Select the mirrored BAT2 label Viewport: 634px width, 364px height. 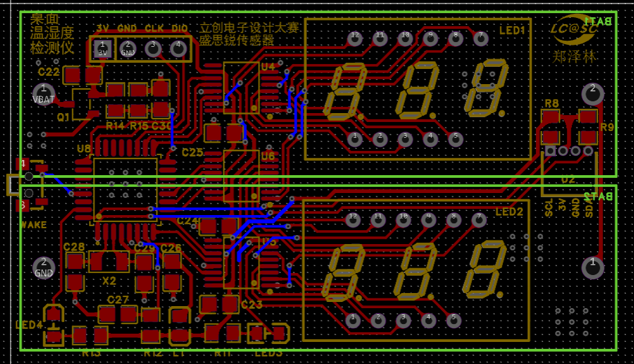click(x=597, y=196)
